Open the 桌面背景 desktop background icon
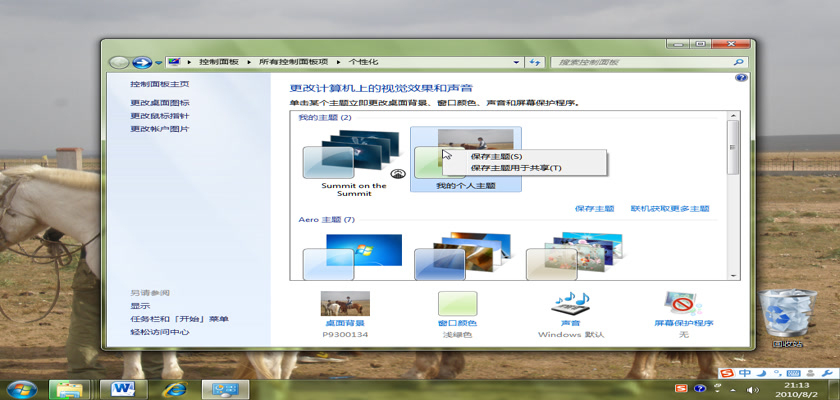 click(345, 304)
